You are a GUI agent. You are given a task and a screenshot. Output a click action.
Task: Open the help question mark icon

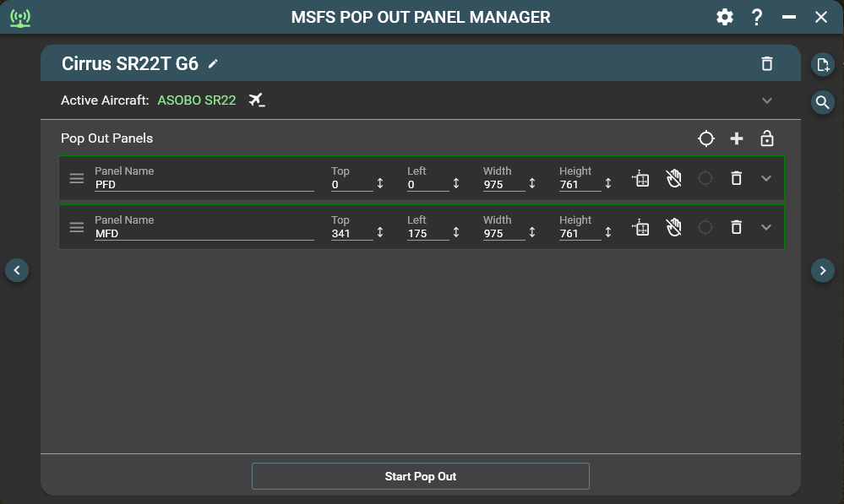coord(757,17)
